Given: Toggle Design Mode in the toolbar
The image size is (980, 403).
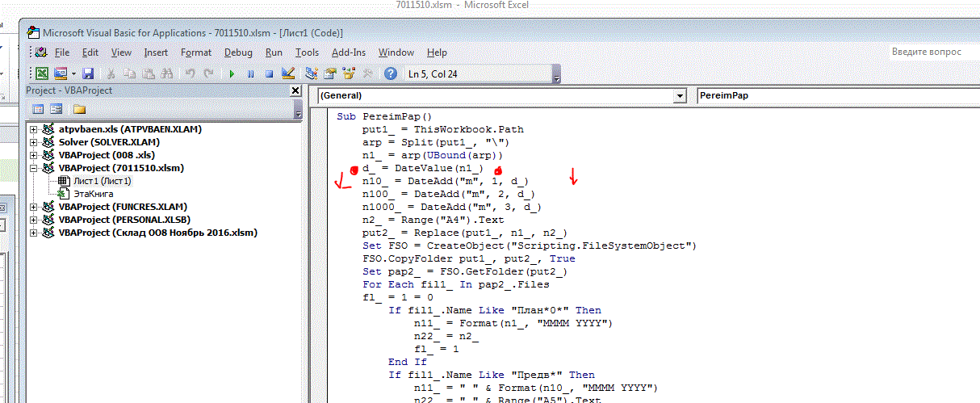Looking at the screenshot, I should pyautogui.click(x=287, y=73).
